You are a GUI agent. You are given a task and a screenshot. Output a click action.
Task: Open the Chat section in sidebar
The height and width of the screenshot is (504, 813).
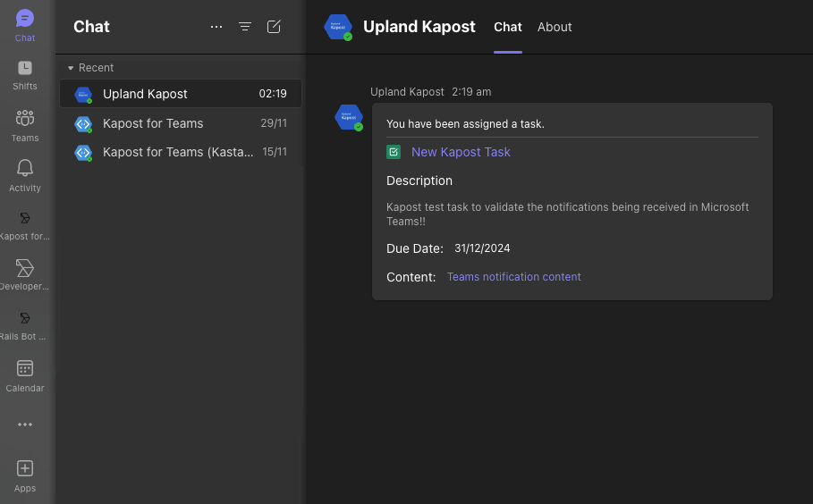[x=25, y=26]
